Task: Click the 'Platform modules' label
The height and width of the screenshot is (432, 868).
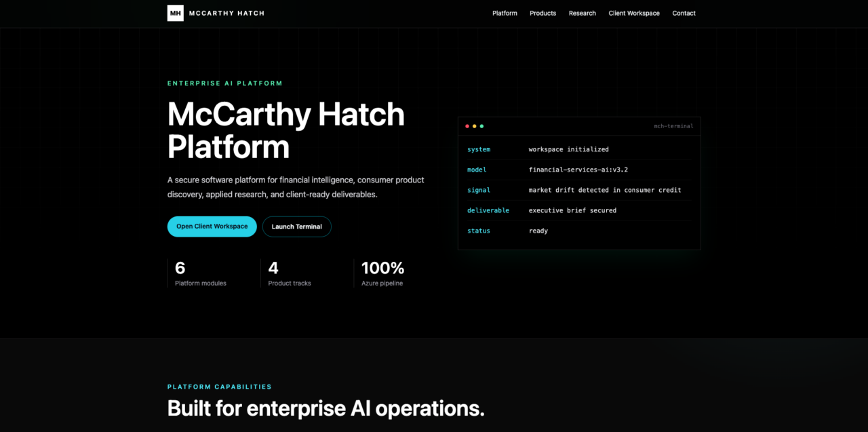Action: (201, 283)
